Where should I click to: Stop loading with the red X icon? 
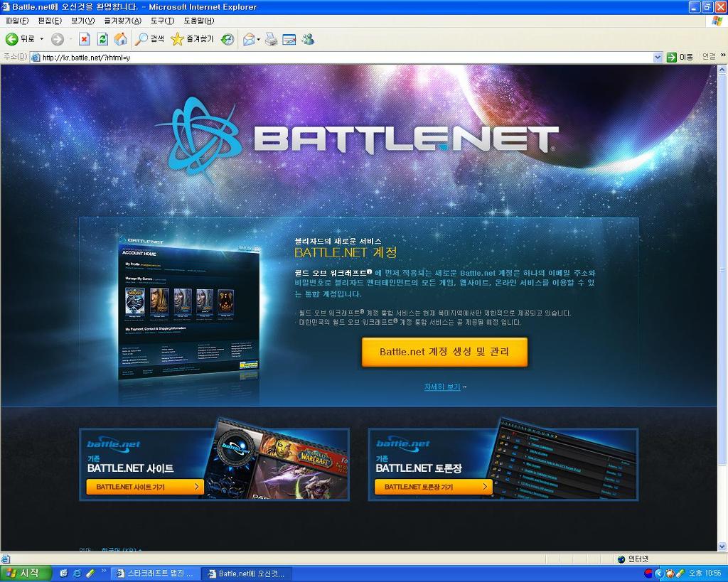coord(84,40)
